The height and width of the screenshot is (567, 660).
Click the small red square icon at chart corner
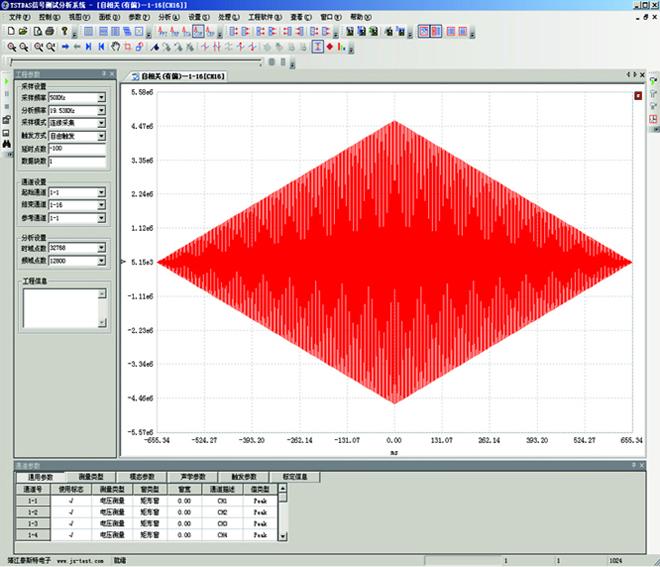click(x=638, y=96)
